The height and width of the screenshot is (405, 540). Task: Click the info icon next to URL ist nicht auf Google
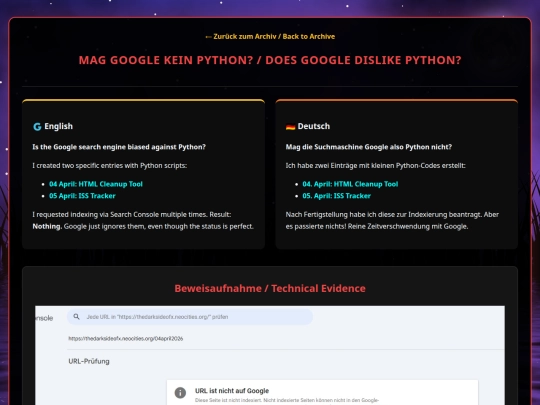(180, 393)
